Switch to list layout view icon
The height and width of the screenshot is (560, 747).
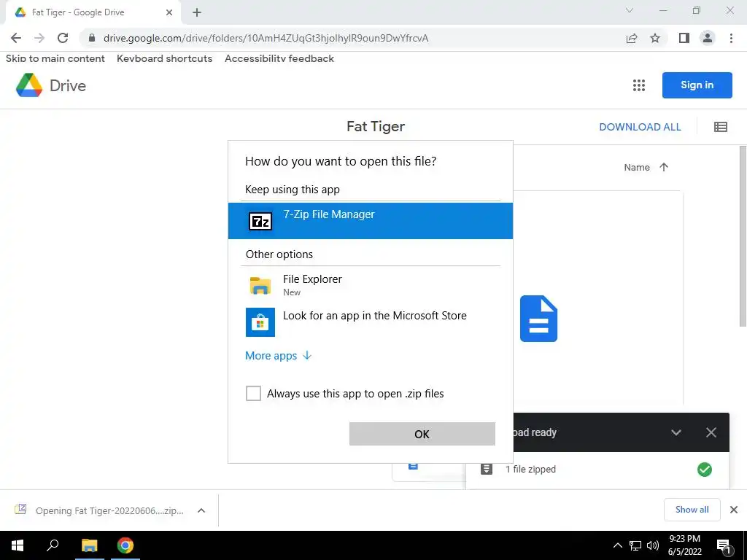click(720, 127)
